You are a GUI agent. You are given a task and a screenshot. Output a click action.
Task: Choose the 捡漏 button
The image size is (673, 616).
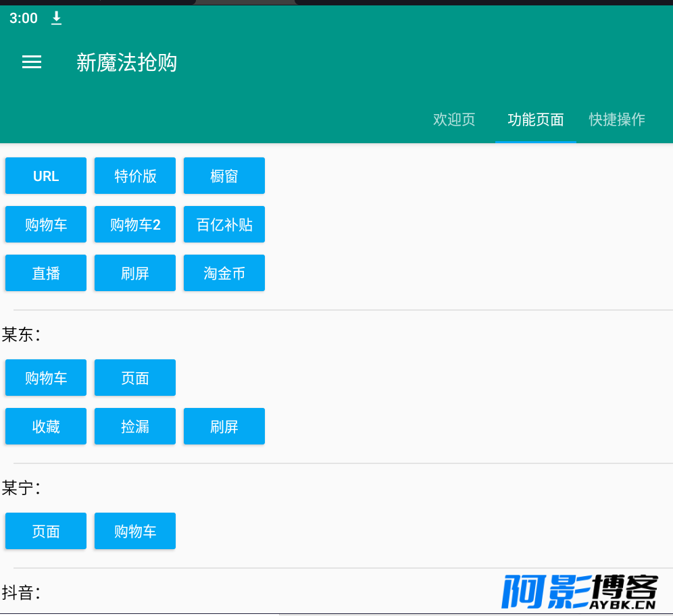pyautogui.click(x=135, y=426)
